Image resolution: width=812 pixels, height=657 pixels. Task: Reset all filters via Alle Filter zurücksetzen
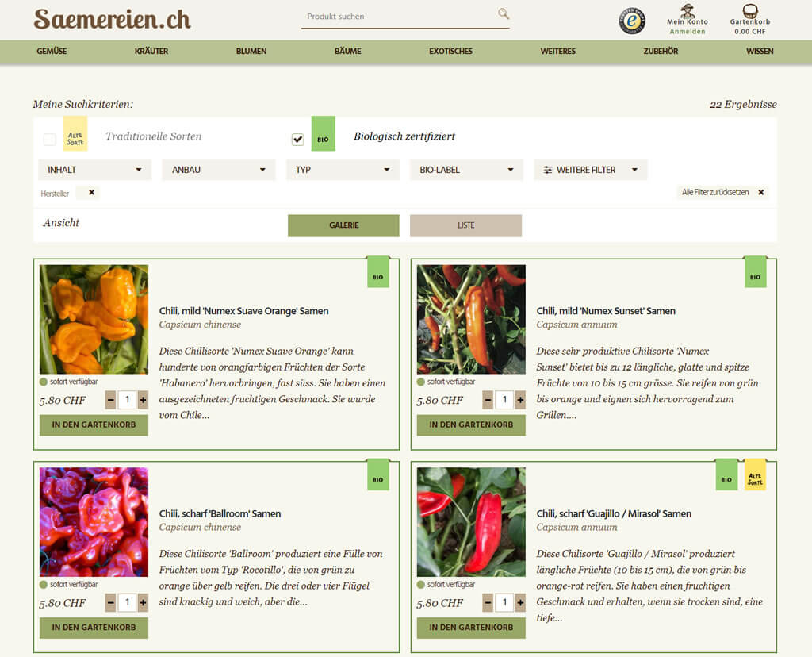point(760,193)
